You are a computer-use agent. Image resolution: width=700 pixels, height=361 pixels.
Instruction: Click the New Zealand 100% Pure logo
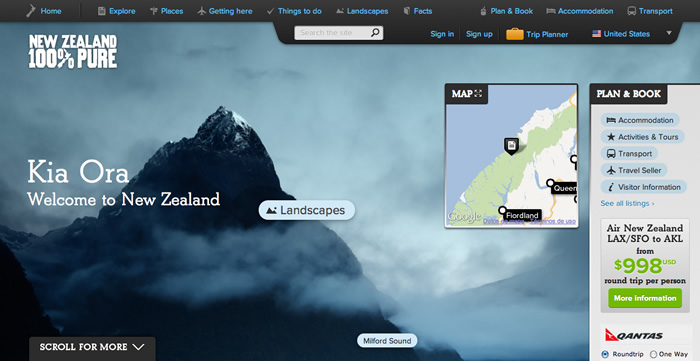[73, 52]
